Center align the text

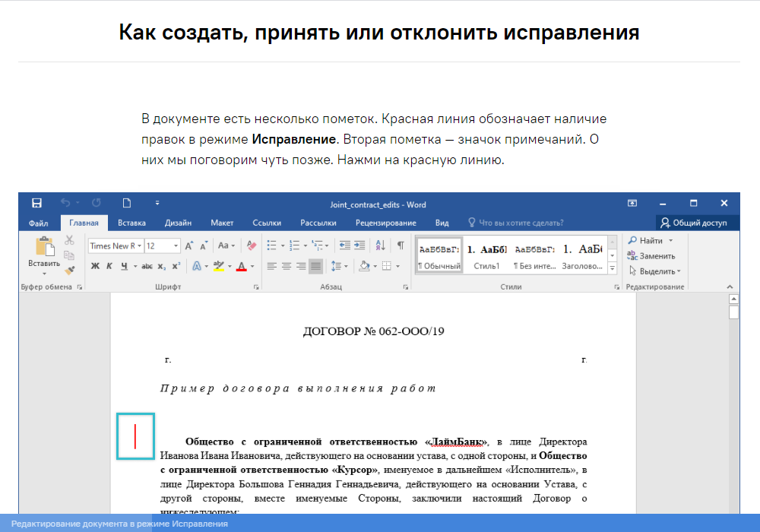click(x=287, y=266)
